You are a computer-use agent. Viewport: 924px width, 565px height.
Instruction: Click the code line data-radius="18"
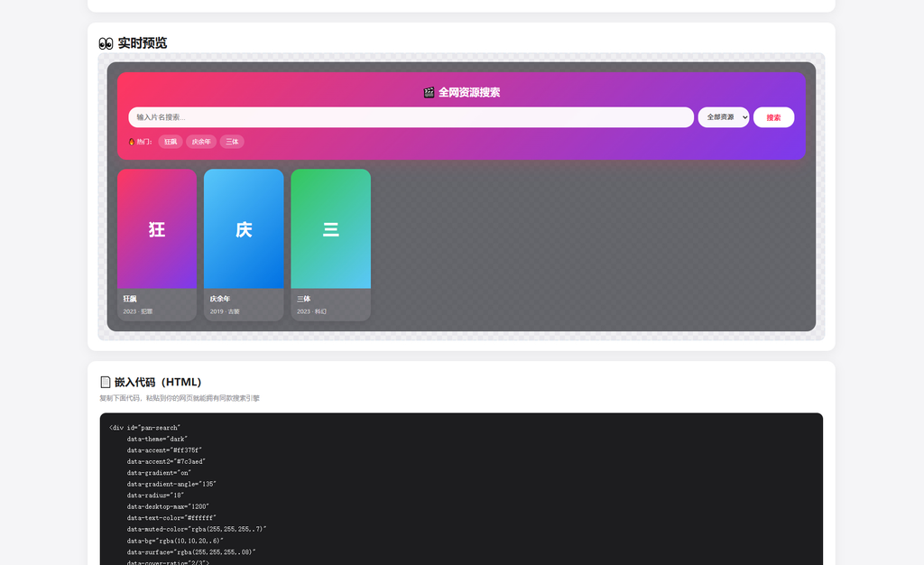[155, 496]
